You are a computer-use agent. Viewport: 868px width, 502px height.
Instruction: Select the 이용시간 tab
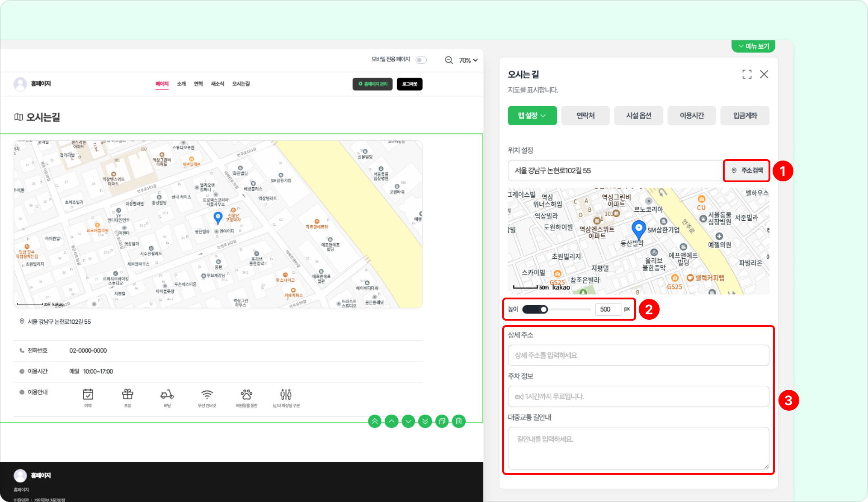pos(692,116)
